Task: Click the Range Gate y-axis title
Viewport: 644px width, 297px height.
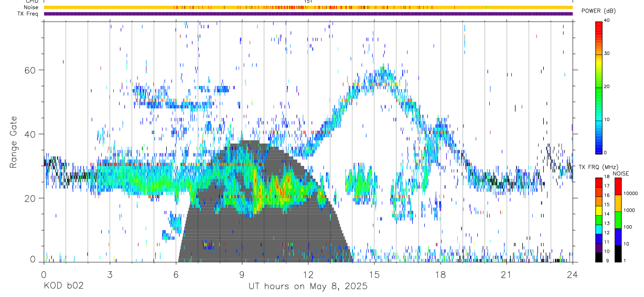Action: pyautogui.click(x=14, y=142)
